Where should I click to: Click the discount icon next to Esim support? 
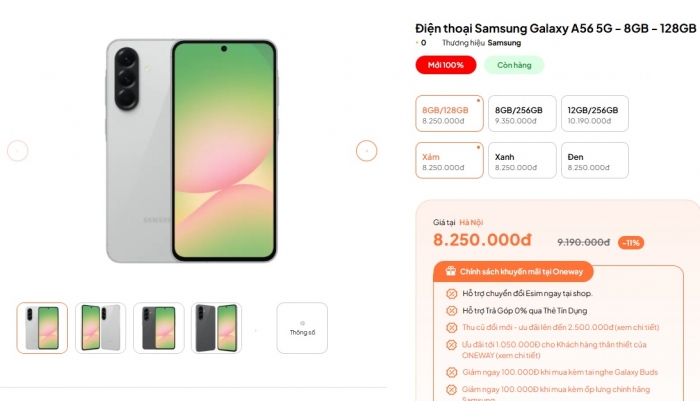click(x=451, y=293)
